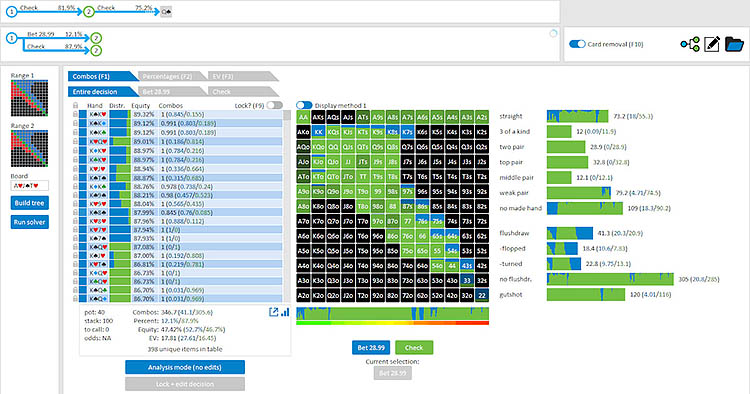
Task: Open the folder icon to load a file
Action: (734, 44)
